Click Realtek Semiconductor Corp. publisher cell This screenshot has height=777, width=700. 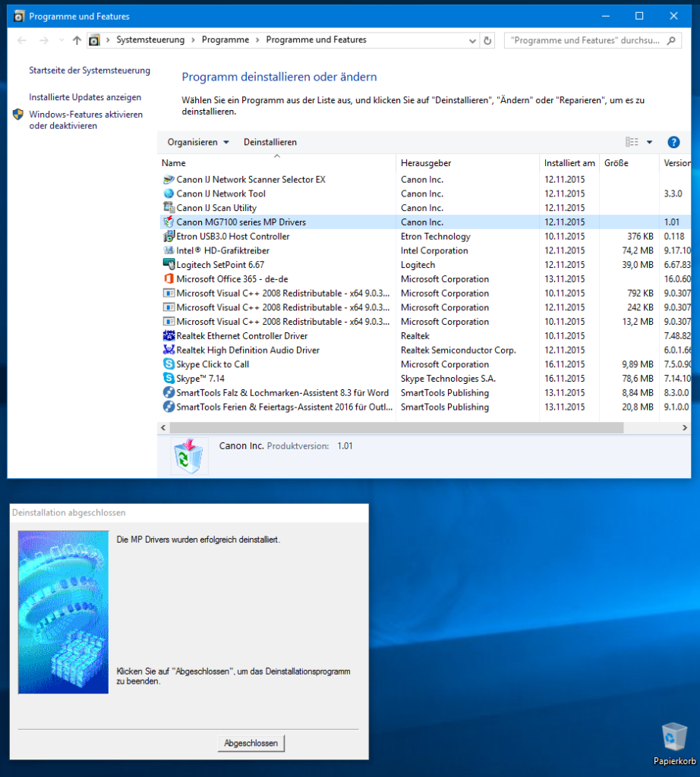[458, 350]
